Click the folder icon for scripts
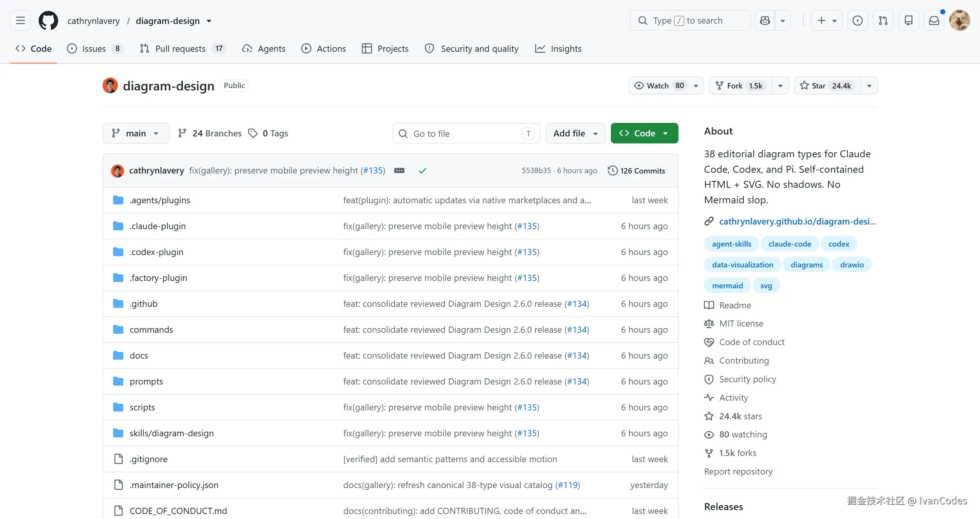980x519 pixels. click(x=118, y=407)
